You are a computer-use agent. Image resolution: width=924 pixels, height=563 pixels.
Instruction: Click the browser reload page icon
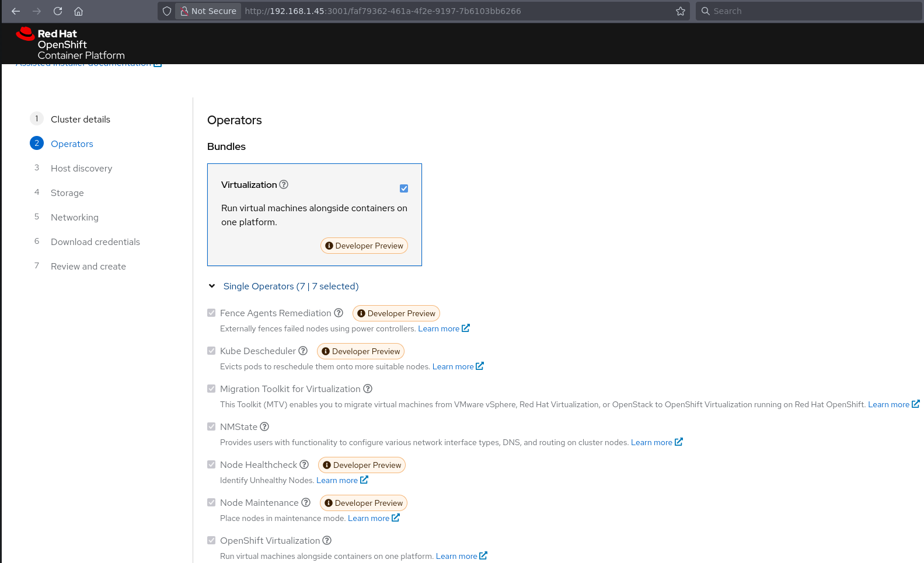[x=58, y=11]
